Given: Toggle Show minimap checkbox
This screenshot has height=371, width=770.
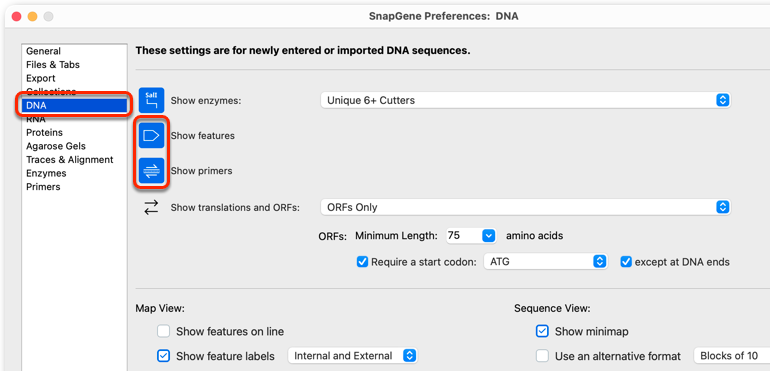Looking at the screenshot, I should (x=542, y=332).
